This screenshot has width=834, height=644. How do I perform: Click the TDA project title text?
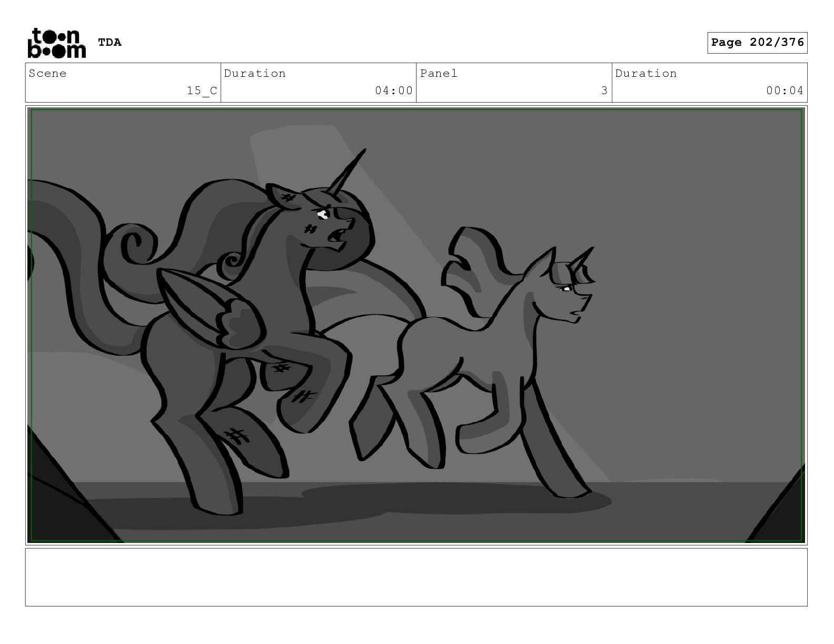click(110, 43)
